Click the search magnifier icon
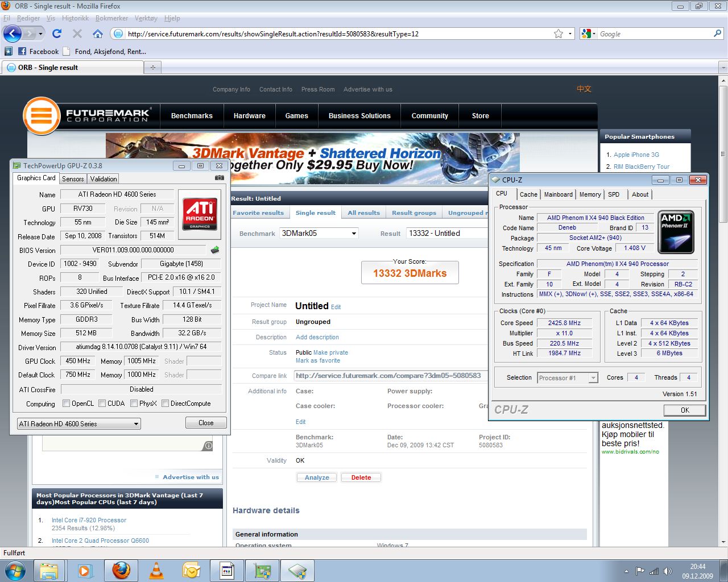 point(717,34)
